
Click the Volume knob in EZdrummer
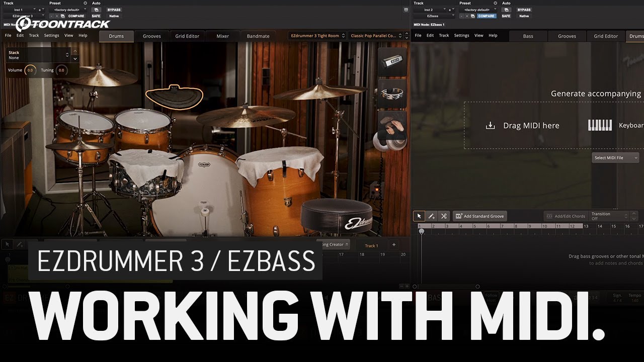pyautogui.click(x=30, y=70)
